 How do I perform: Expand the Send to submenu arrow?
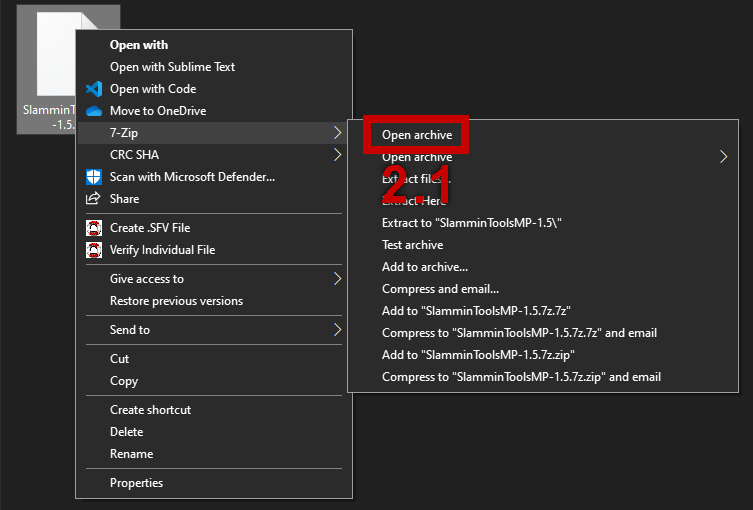[338, 329]
